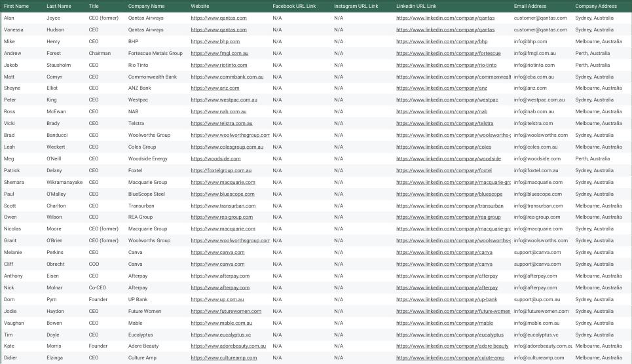Open Culture Amp LinkedIn company link
The height and width of the screenshot is (364, 632).
(450, 357)
